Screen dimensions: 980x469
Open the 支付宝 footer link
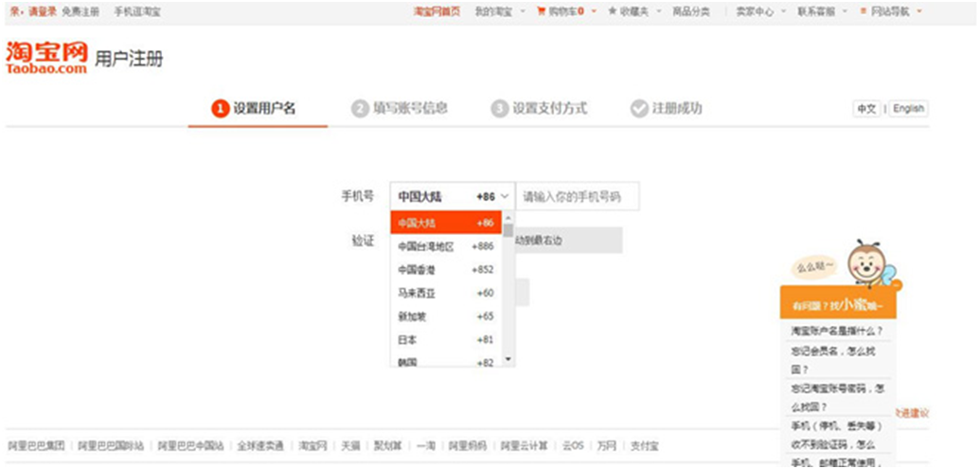pos(644,444)
